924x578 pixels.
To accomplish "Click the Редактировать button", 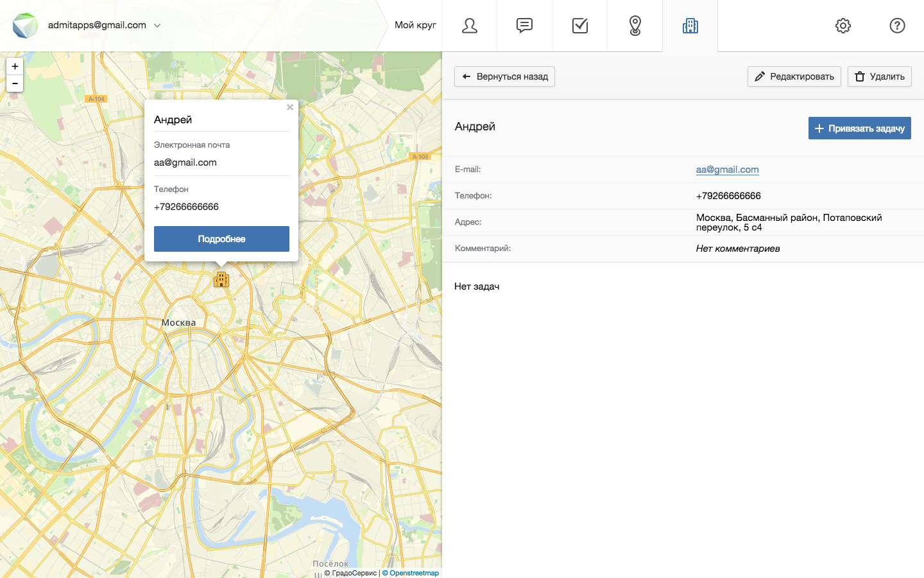I will pyautogui.click(x=794, y=76).
